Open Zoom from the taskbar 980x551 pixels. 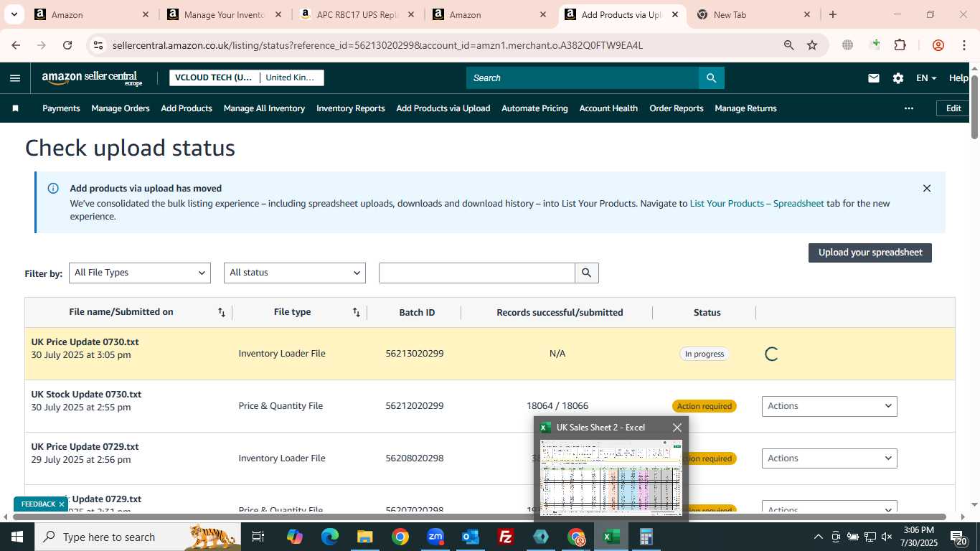click(x=435, y=537)
